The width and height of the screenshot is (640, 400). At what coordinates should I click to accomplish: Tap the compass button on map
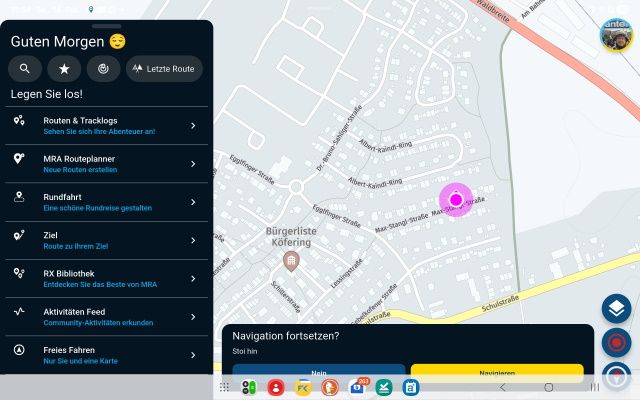(616, 378)
